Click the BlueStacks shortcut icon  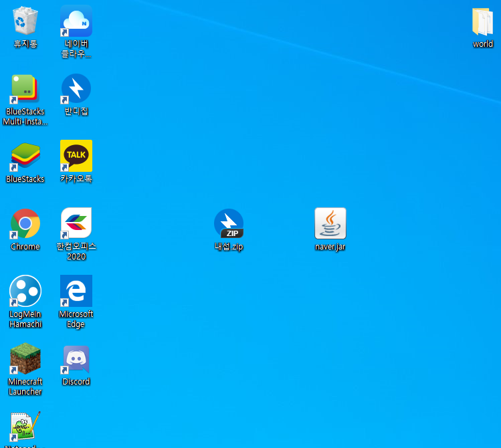tap(25, 156)
